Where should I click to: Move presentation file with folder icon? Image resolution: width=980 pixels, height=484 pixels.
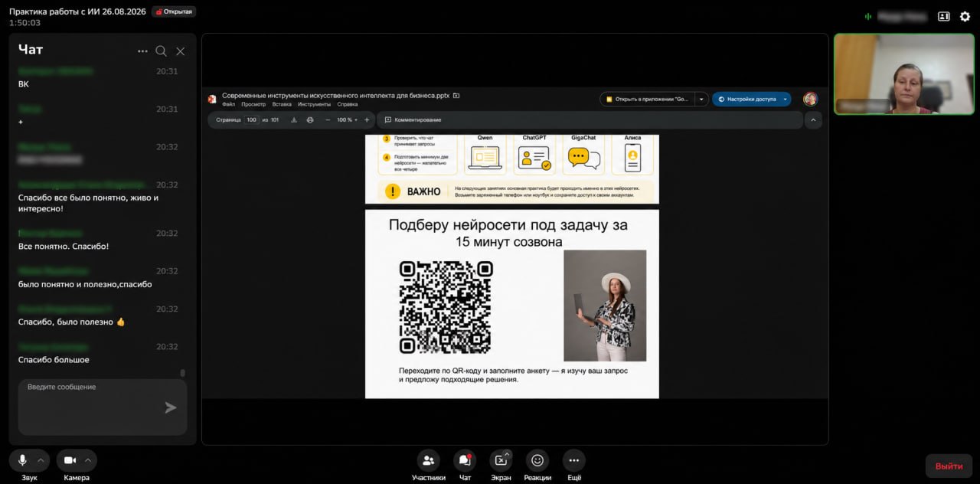tap(456, 96)
